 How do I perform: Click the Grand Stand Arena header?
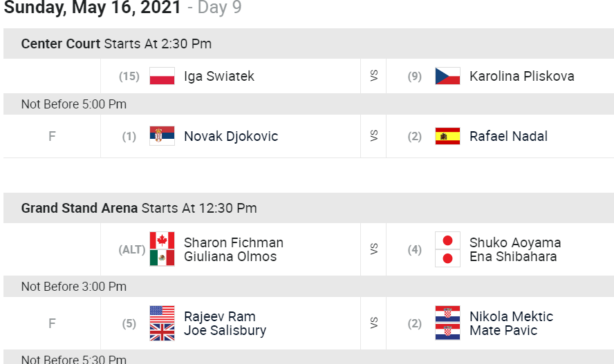pos(138,208)
